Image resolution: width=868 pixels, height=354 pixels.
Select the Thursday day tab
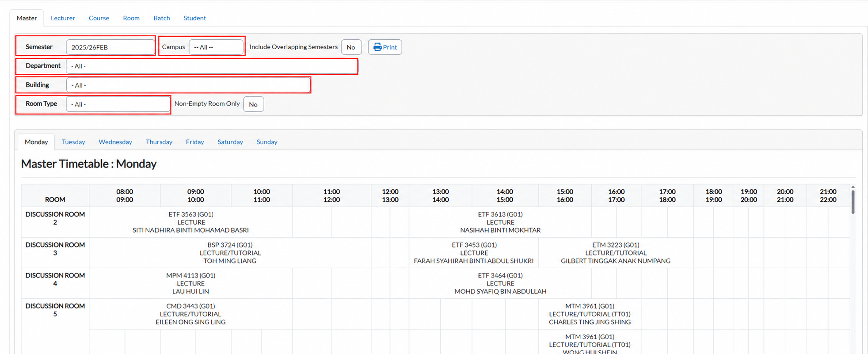click(x=159, y=142)
